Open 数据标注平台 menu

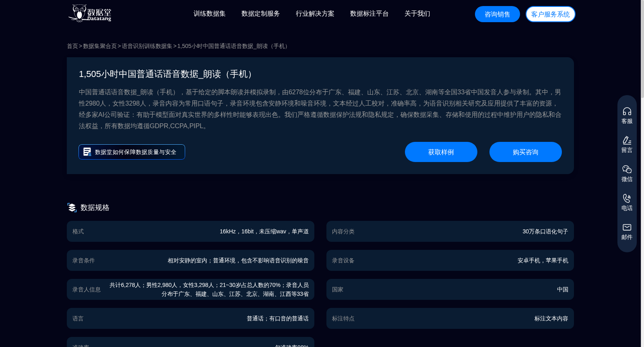click(x=369, y=14)
